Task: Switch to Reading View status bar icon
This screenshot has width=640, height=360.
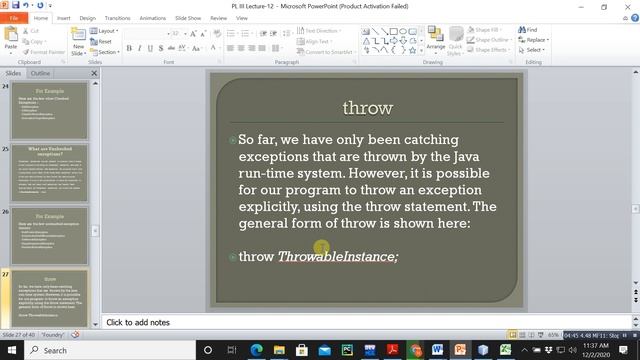Action: click(x=531, y=335)
